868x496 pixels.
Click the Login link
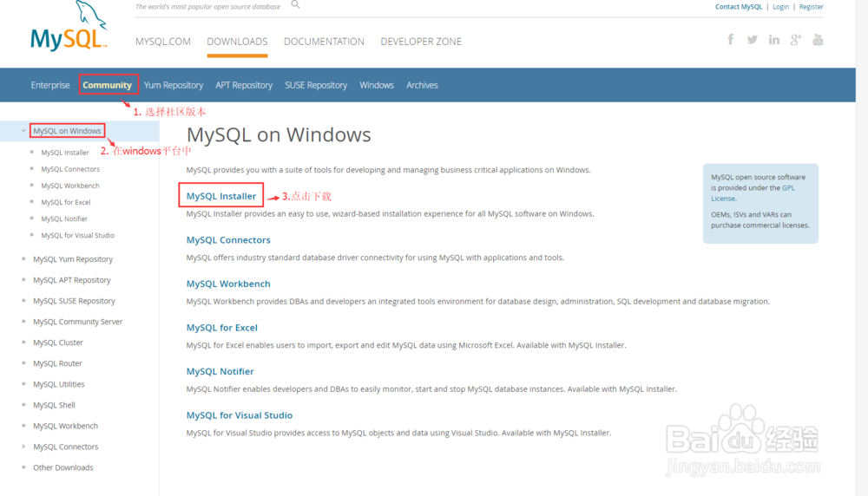(780, 7)
